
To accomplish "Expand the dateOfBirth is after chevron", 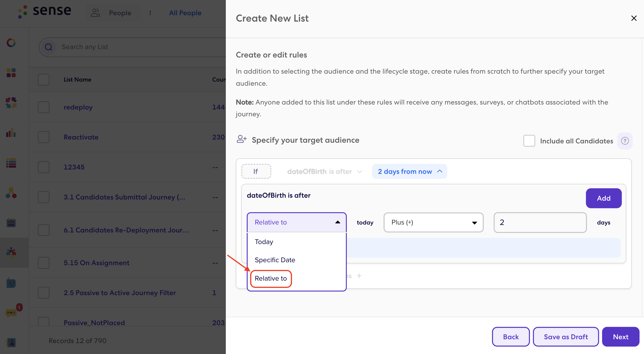I will point(360,172).
